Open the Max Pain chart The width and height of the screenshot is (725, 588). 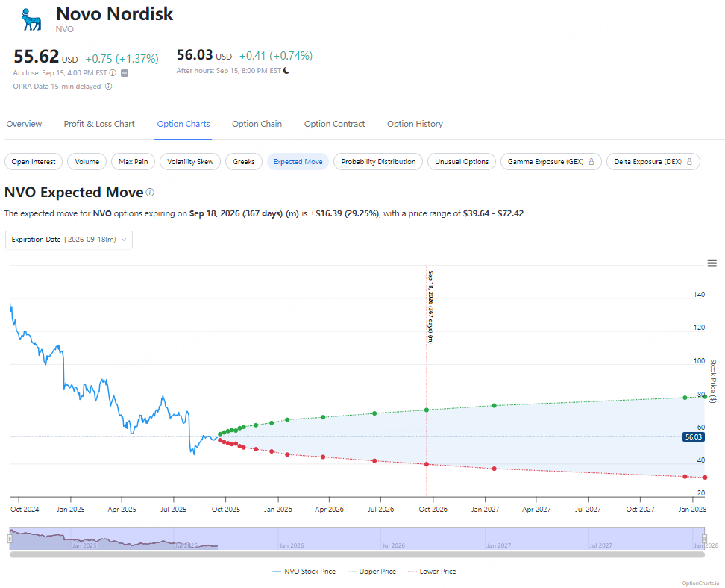[x=134, y=161]
